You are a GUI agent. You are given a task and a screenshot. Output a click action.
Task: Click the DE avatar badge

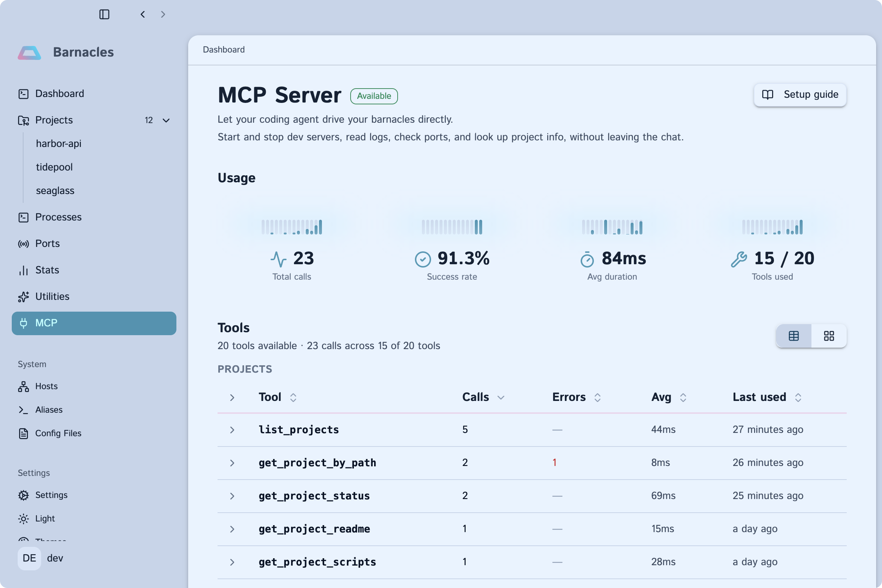[x=29, y=558]
